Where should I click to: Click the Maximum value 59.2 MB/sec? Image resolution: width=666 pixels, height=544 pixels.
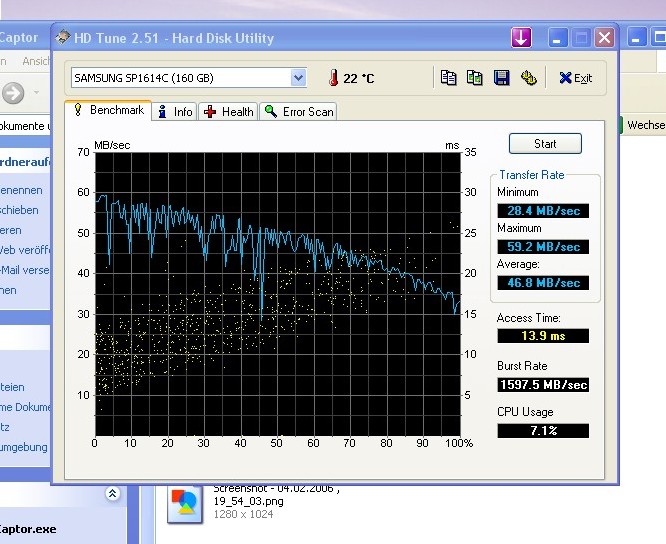coord(543,247)
